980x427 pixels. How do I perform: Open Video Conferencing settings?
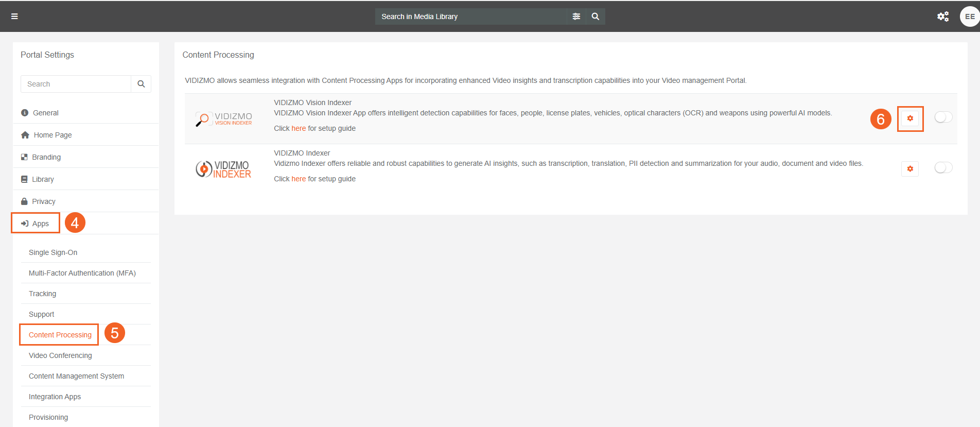click(60, 355)
